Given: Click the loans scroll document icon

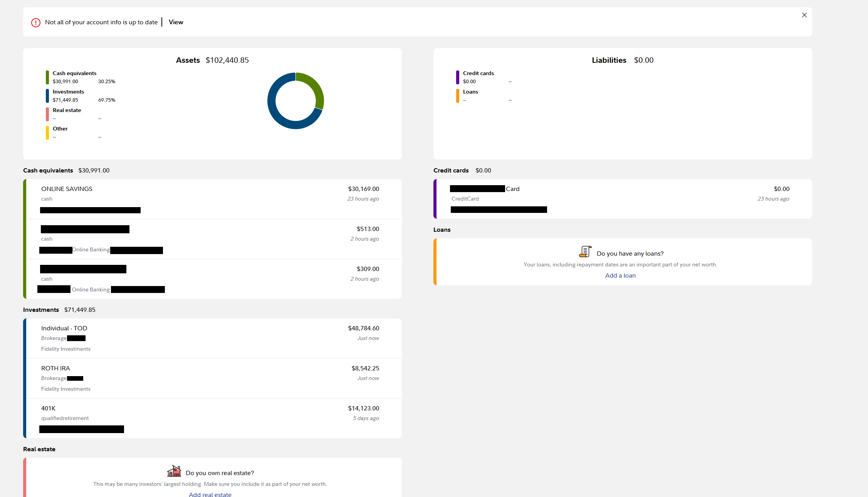Looking at the screenshot, I should 585,252.
